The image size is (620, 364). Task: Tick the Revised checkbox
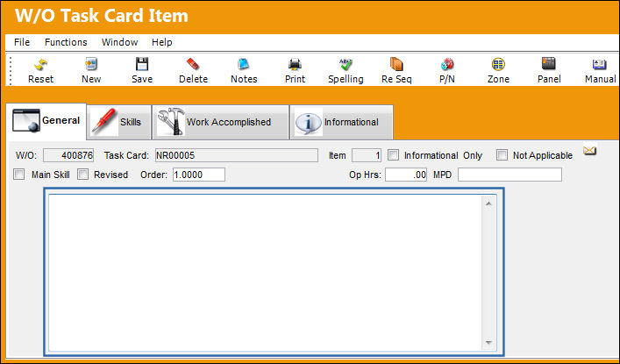82,174
